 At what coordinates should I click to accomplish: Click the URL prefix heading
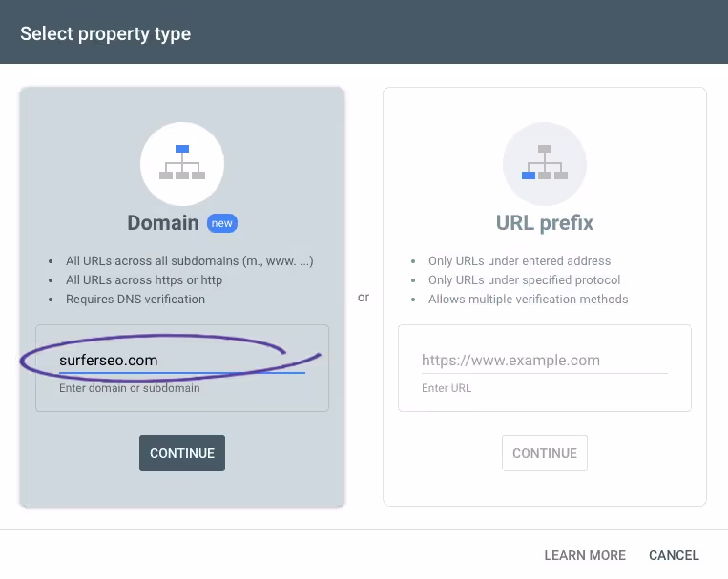pos(545,223)
